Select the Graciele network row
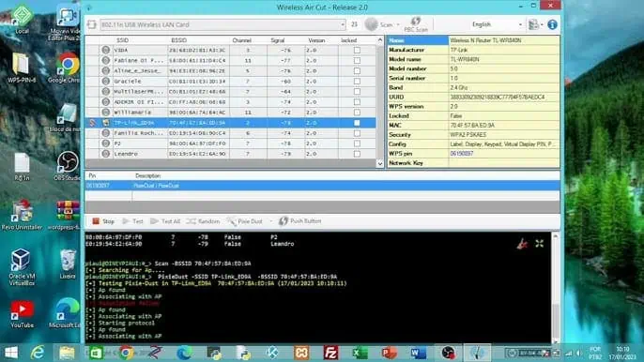The width and height of the screenshot is (644, 362). pos(230,82)
